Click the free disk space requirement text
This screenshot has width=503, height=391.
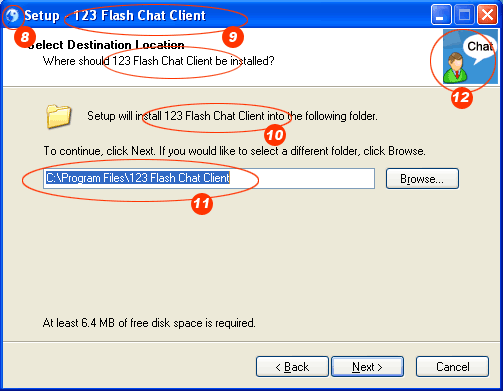coord(149,323)
